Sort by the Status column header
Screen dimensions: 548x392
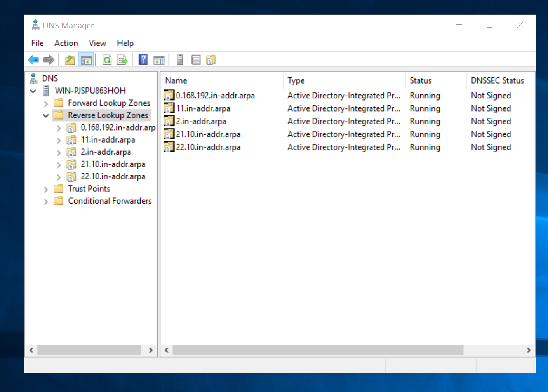(x=436, y=80)
